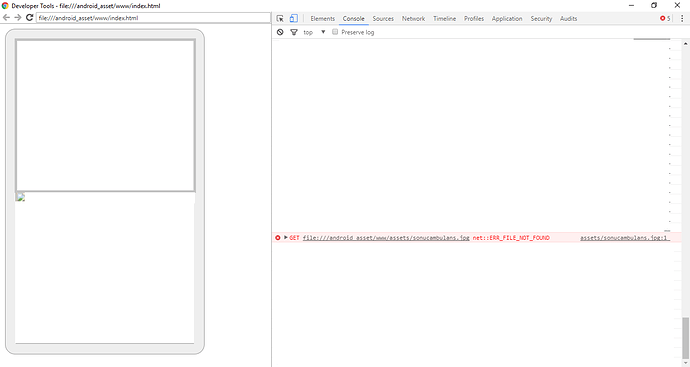The width and height of the screenshot is (690, 367).
Task: Go forward with the forward arrow
Action: [x=18, y=18]
